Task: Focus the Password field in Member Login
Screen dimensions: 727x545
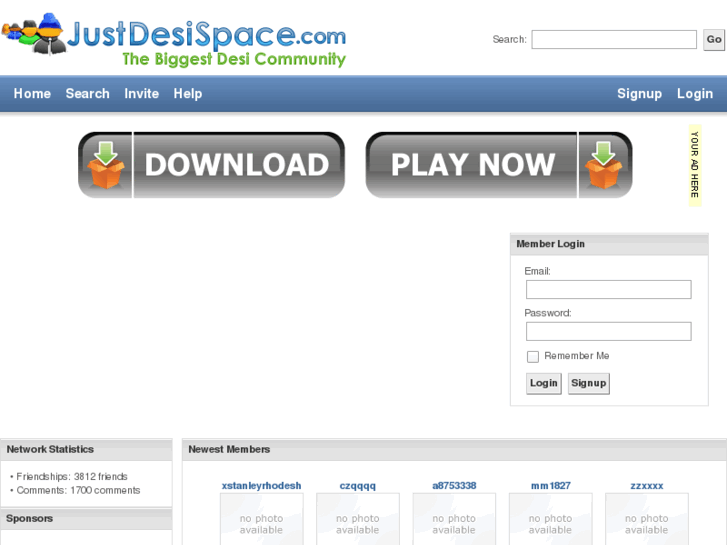Action: point(608,331)
